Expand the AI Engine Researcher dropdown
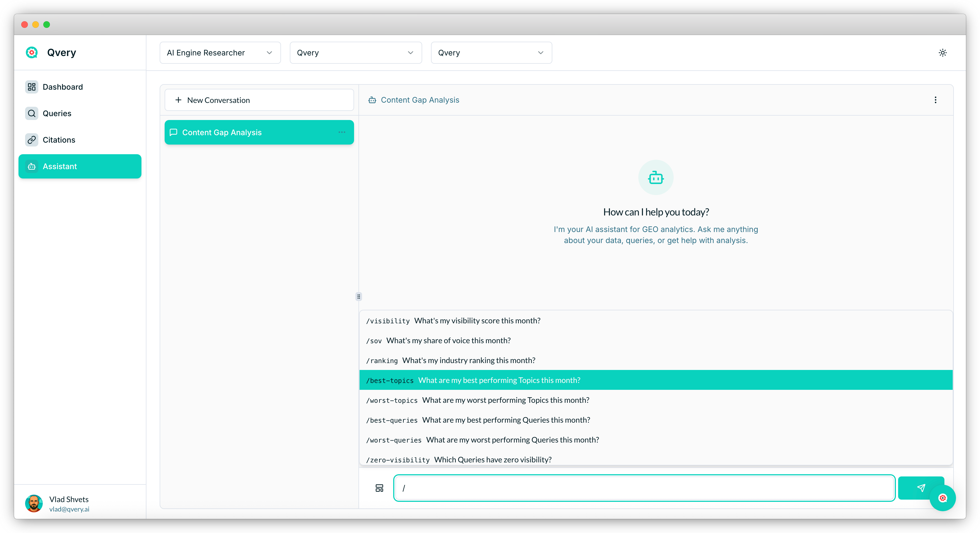 pyautogui.click(x=220, y=52)
